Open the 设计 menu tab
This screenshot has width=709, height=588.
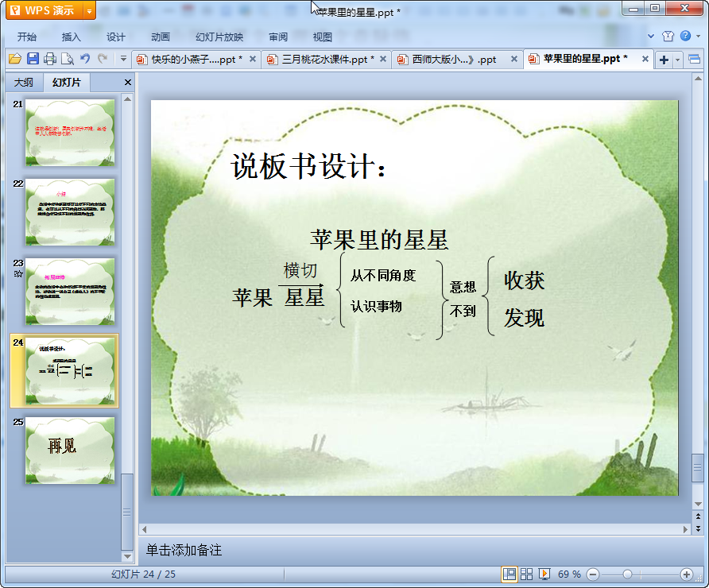[116, 37]
